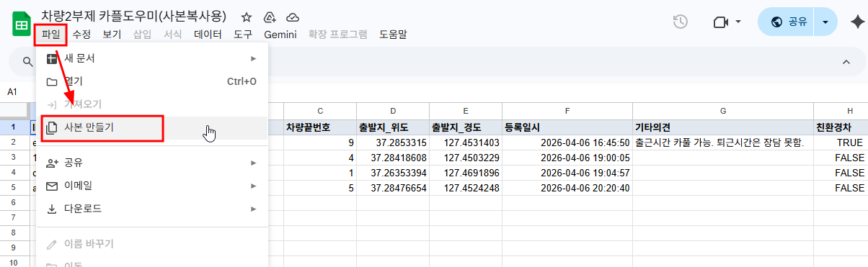Screen dimensions: 868x267
Task: Choose 열기 Ctrl+O menu entry
Action: [152, 81]
